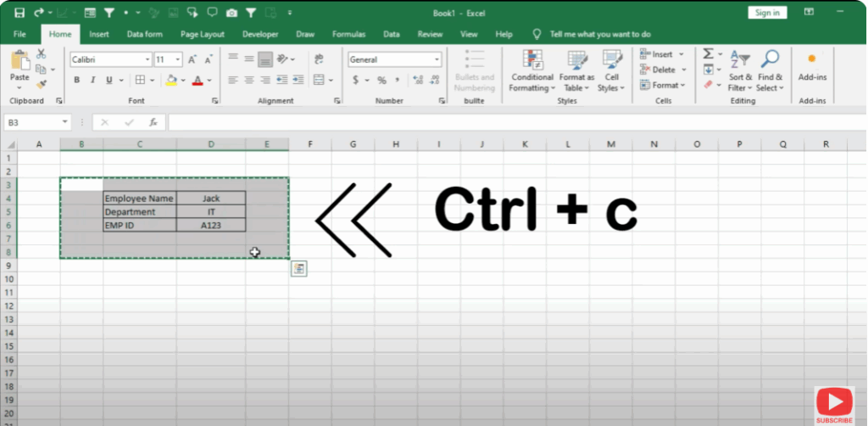Apply the percent style icon

coord(381,81)
